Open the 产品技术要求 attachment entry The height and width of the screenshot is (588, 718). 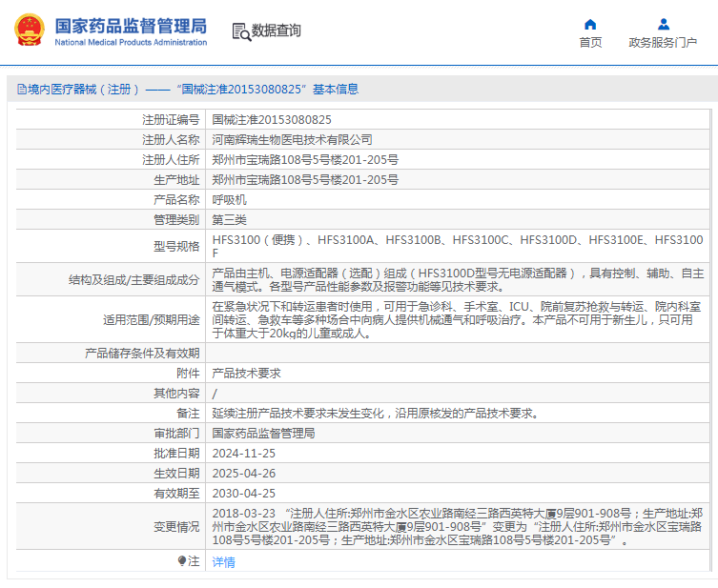[x=246, y=374]
